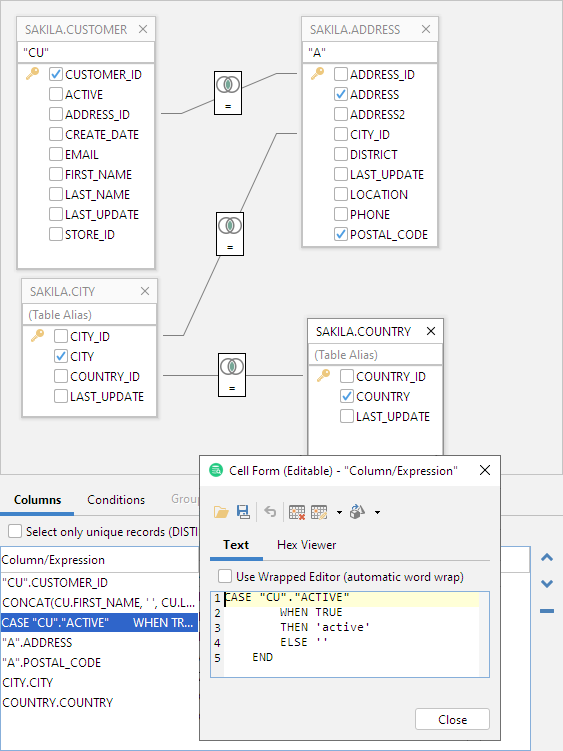This screenshot has height=751, width=563.
Task: Enable Select only unique records checkbox
Action: click(x=15, y=531)
